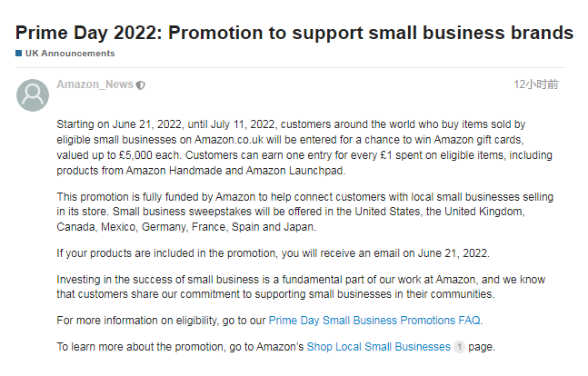Click the word "page." after the badge
Screen dimensions: 588x376
482,347
